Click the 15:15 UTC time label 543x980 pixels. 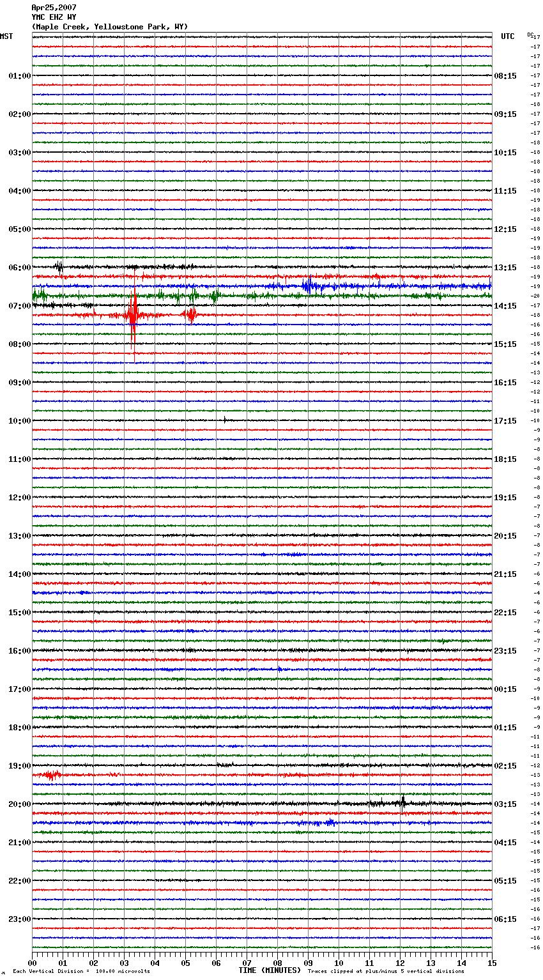coord(505,344)
